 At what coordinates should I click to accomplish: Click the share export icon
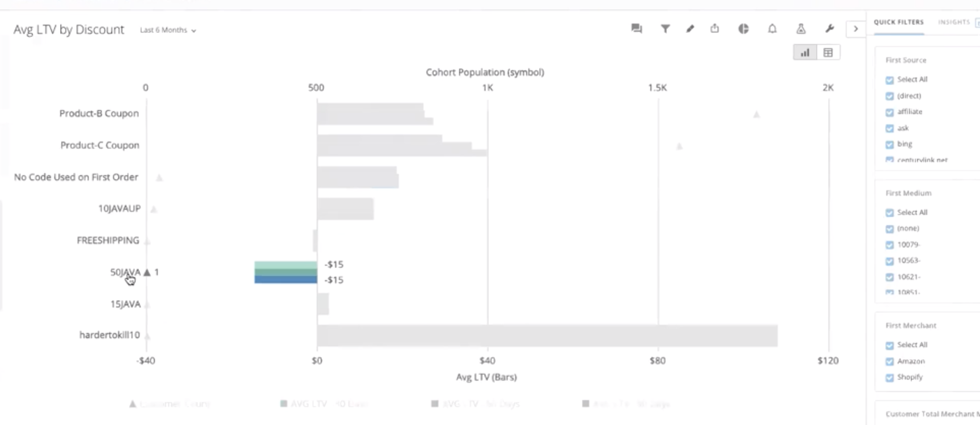(715, 29)
